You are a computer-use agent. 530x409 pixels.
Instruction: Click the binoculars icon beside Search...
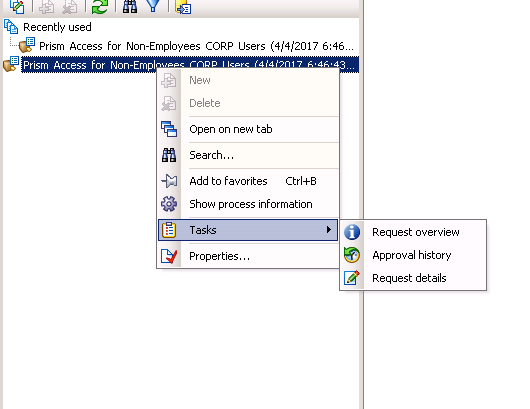(169, 155)
